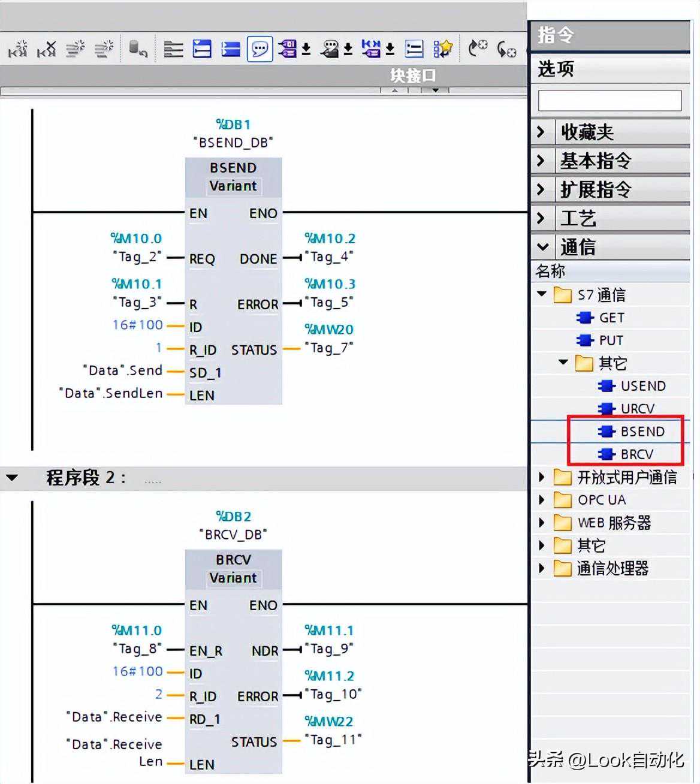Expand the 基本指令 basic instructions section
This screenshot has width=700, height=784.
(541, 161)
